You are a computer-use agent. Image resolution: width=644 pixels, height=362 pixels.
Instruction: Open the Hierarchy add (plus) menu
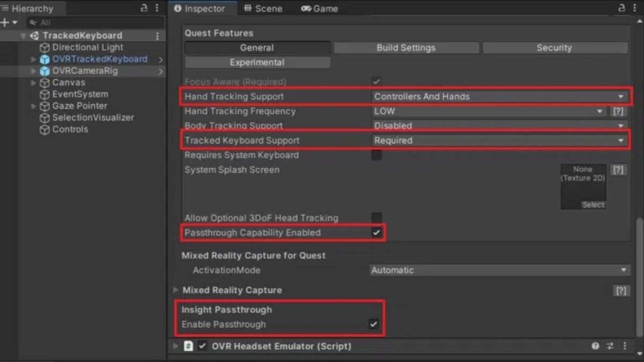5,23
